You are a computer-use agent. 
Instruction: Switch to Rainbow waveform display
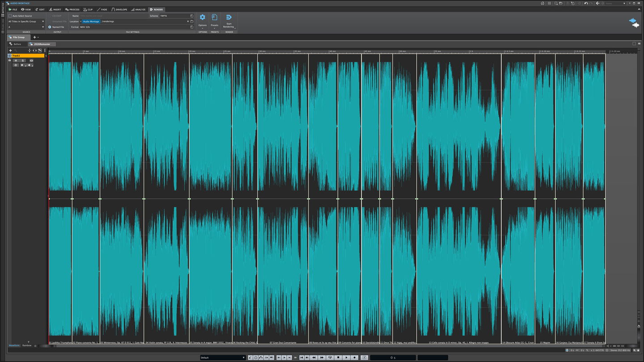pyautogui.click(x=27, y=345)
